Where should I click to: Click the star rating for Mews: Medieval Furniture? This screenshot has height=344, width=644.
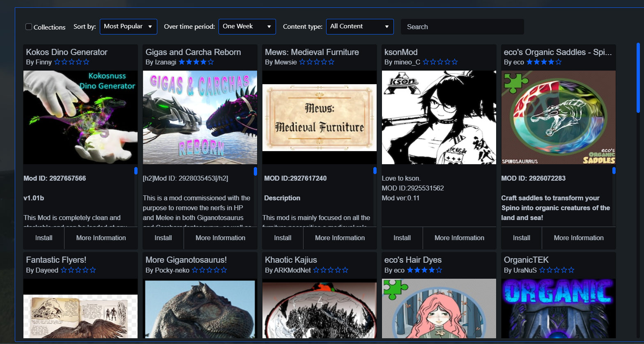coord(317,62)
